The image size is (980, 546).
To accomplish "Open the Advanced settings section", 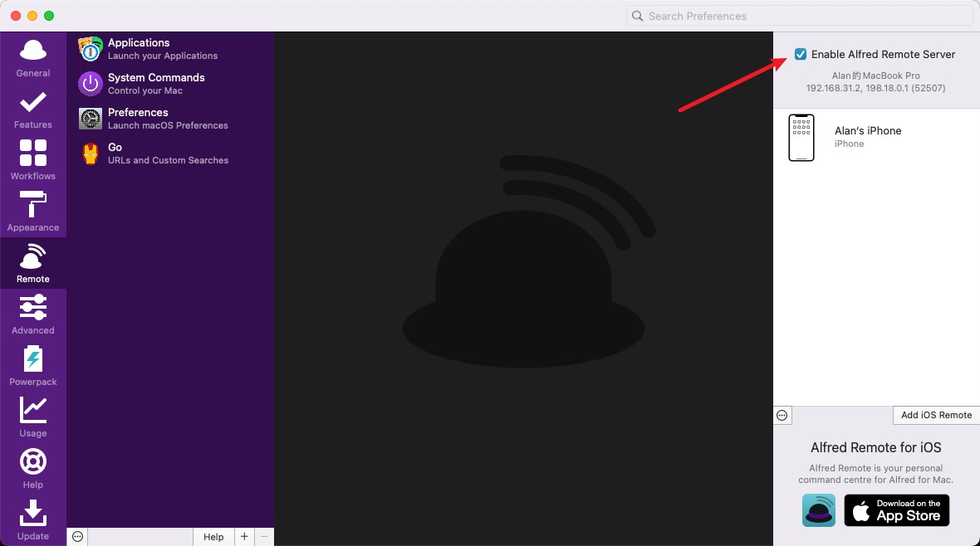I will (x=33, y=315).
